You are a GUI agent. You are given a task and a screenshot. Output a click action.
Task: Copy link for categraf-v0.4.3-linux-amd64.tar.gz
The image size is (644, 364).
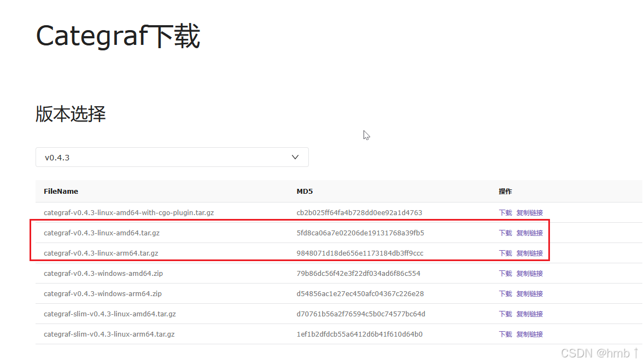point(529,233)
